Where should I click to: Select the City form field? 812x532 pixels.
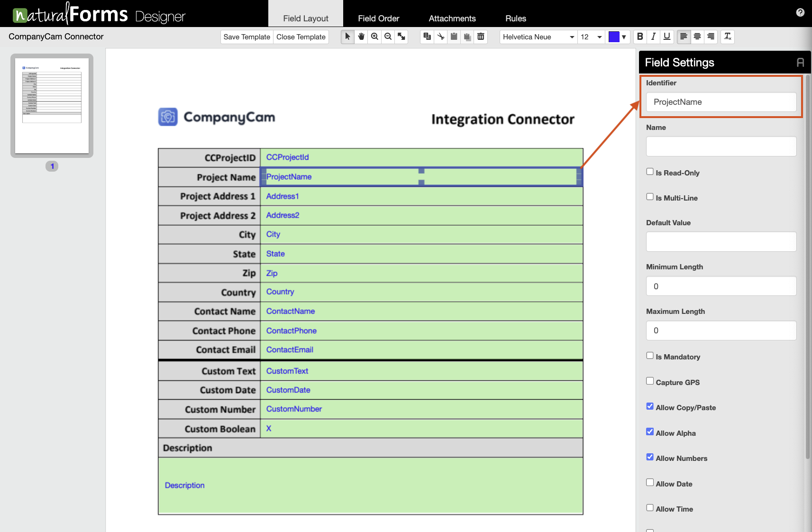click(421, 234)
